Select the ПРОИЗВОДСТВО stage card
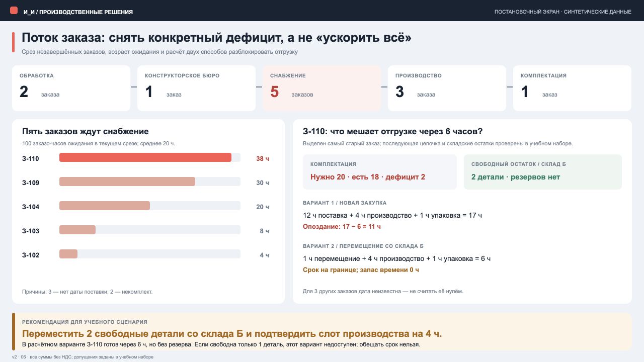 tap(447, 88)
